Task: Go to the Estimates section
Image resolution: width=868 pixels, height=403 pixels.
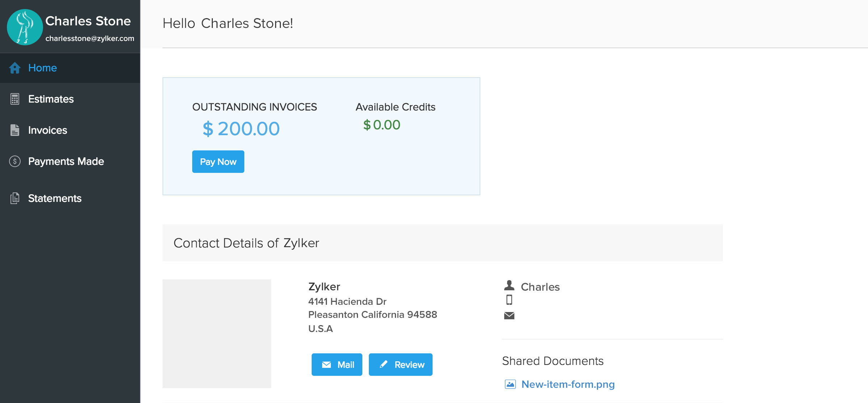Action: (70, 99)
